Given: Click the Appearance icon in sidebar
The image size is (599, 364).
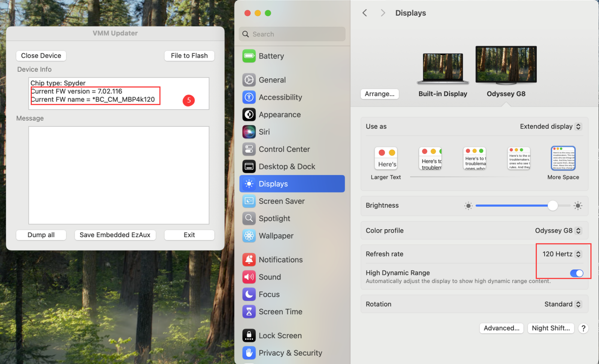Looking at the screenshot, I should tap(249, 114).
